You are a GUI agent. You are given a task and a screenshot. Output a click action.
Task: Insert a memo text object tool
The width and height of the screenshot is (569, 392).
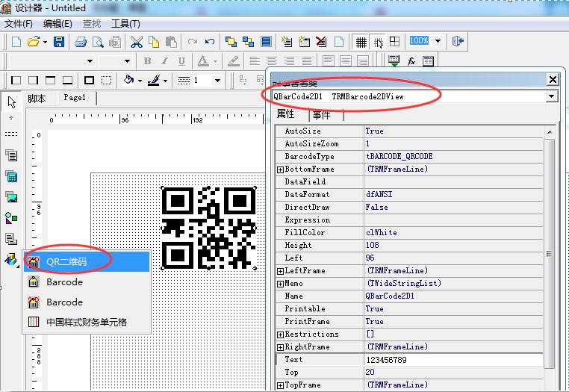[11, 155]
